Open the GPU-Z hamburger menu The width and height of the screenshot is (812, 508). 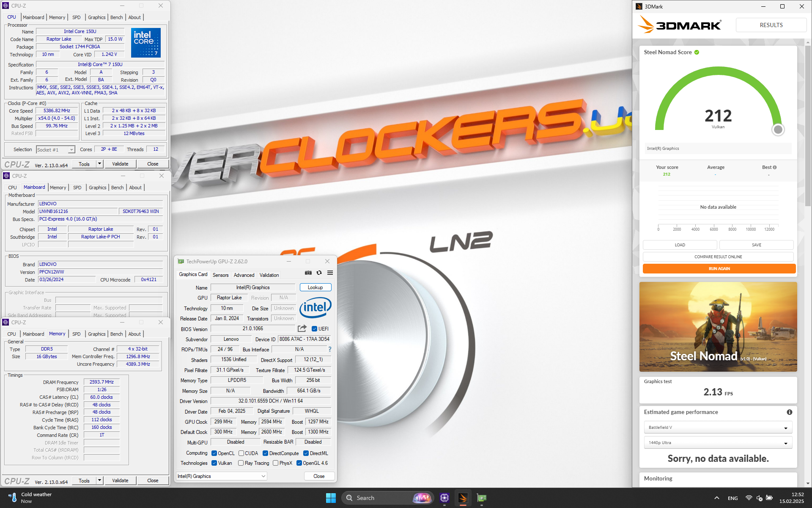point(330,273)
